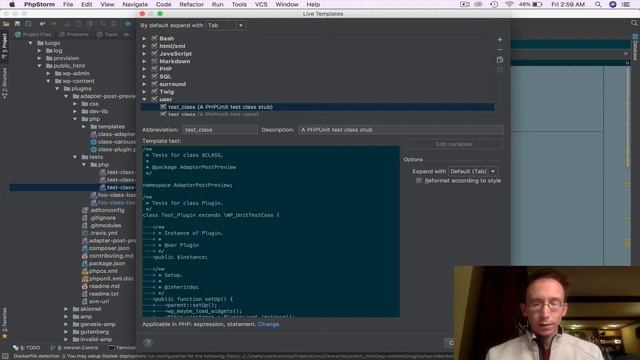Open the Project tool window side tab

click(x=4, y=46)
